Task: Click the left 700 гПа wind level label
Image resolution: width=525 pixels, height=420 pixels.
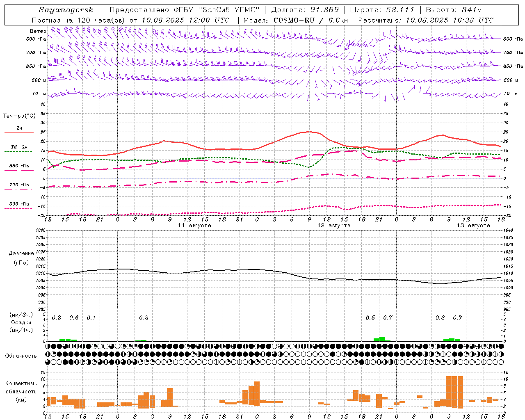Action: point(36,52)
